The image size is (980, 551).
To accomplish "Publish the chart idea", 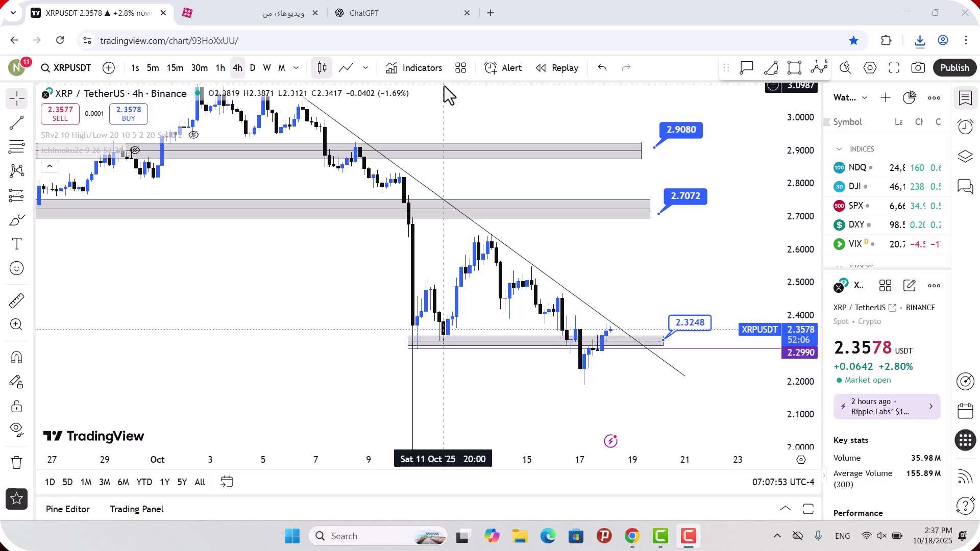I will pyautogui.click(x=954, y=68).
